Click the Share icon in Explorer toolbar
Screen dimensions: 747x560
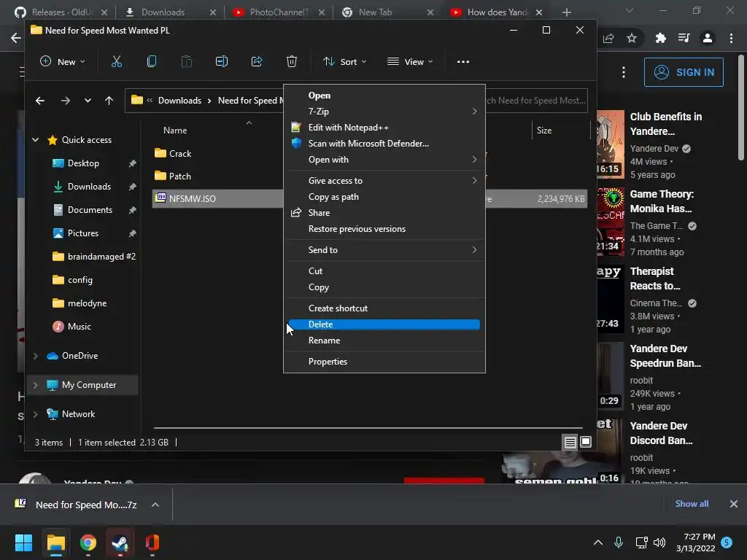pos(257,61)
